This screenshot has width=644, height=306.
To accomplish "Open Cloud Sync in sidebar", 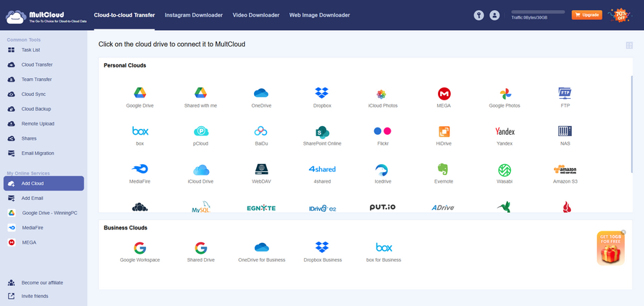I will pos(35,94).
